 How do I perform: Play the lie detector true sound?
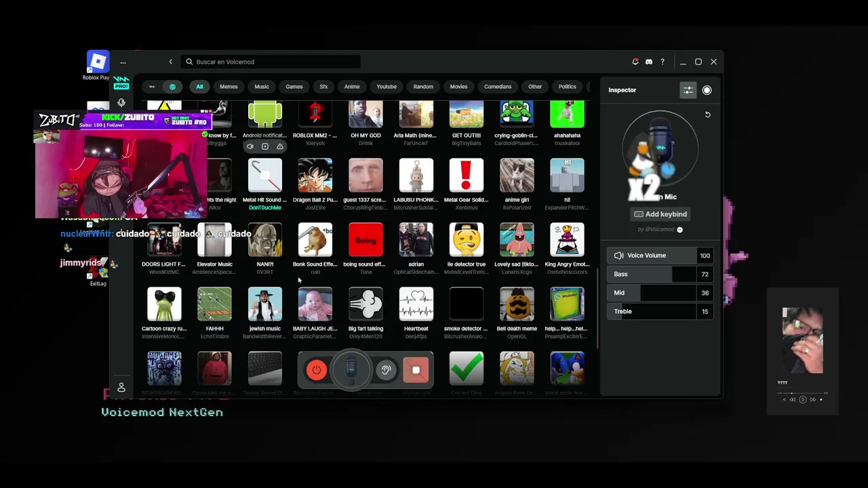pos(467,240)
